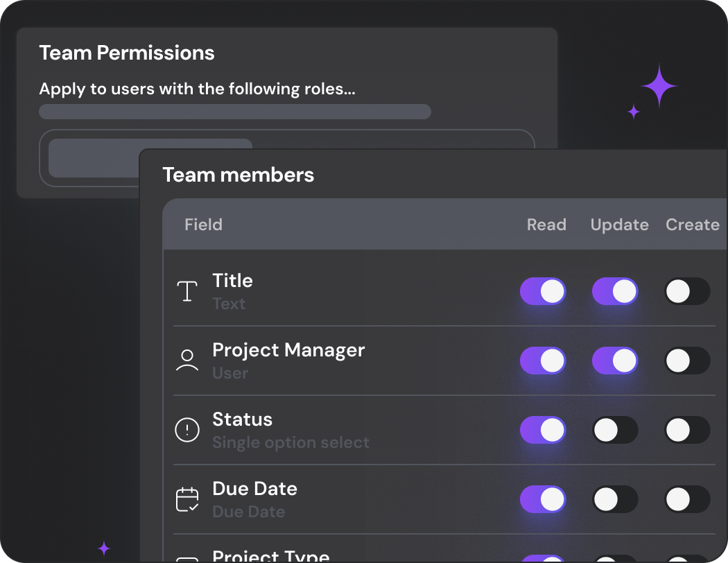Select the Project Manager user icon
728x563 pixels.
point(187,360)
